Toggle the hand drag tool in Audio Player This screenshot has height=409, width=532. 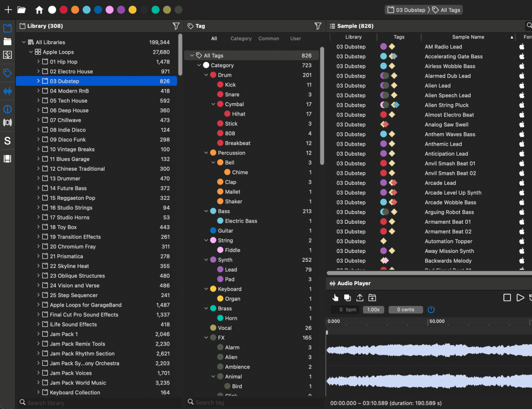pyautogui.click(x=335, y=298)
